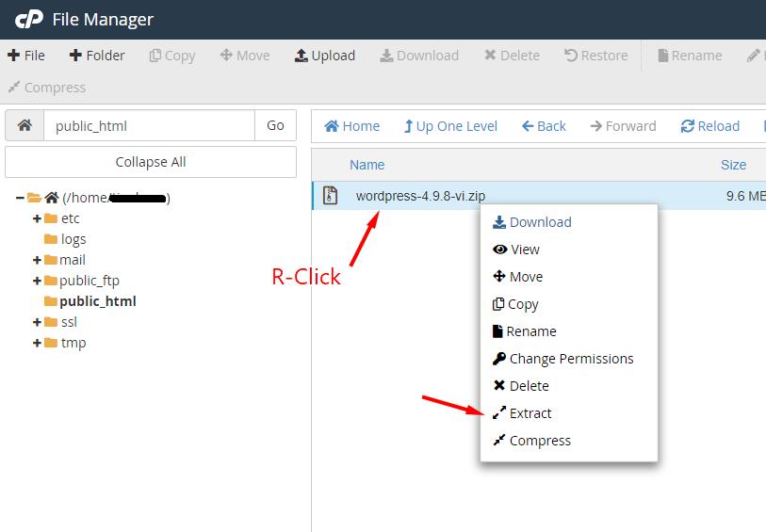The height and width of the screenshot is (532, 766).
Task: Click the Rename toolbar button
Action: (x=690, y=56)
